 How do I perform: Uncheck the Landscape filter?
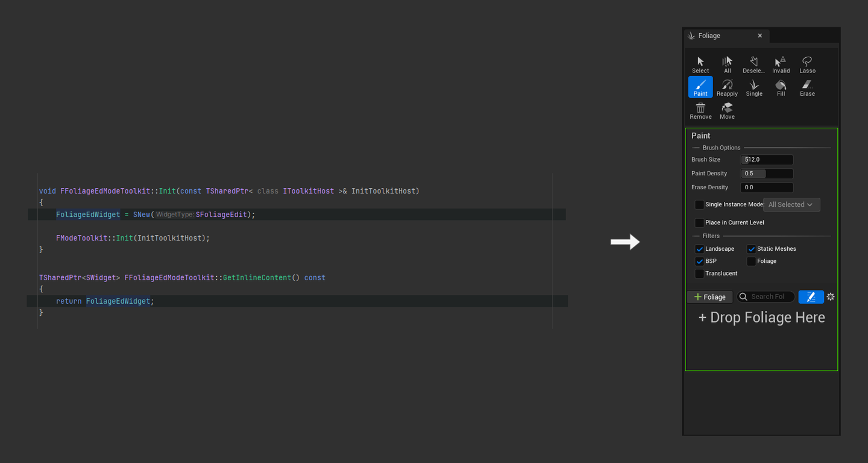pos(699,249)
